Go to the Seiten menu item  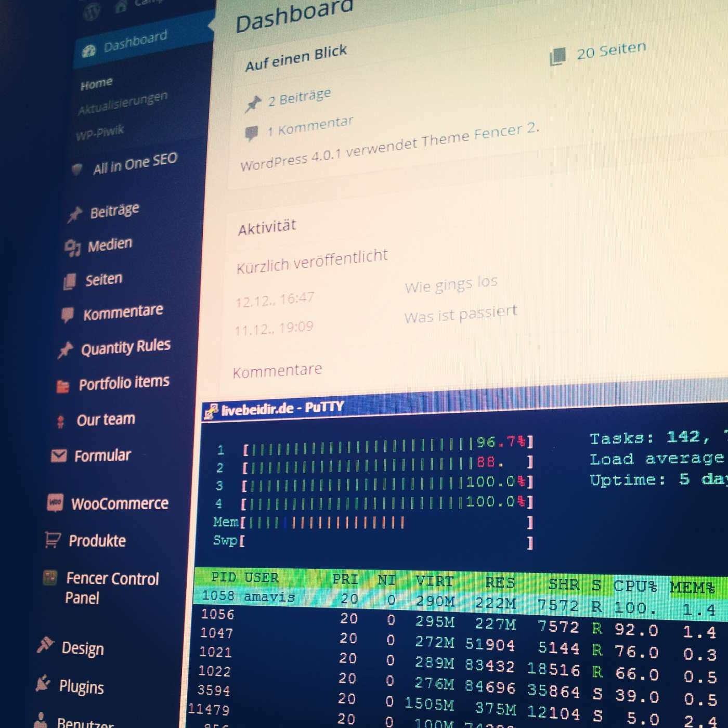(103, 280)
